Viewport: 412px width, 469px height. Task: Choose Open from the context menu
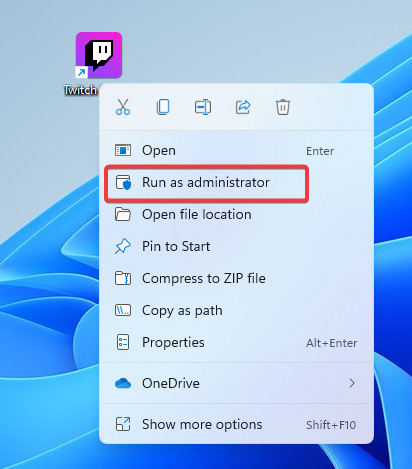(x=236, y=151)
